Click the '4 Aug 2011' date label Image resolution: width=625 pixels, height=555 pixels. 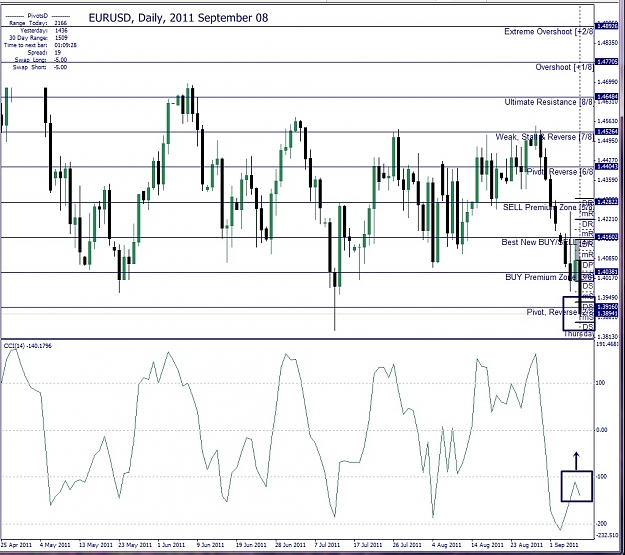pyautogui.click(x=446, y=545)
